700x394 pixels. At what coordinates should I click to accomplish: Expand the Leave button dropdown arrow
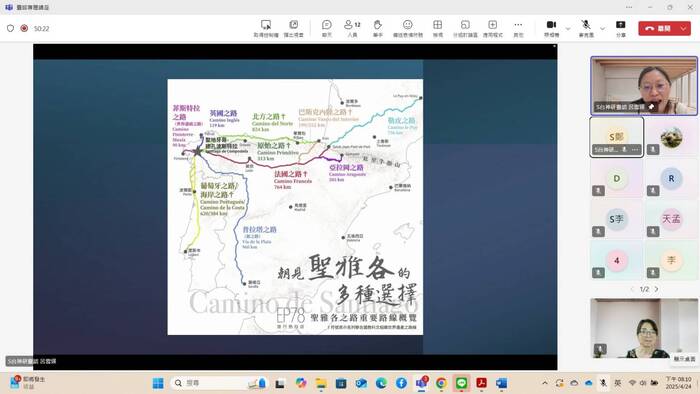click(x=683, y=29)
